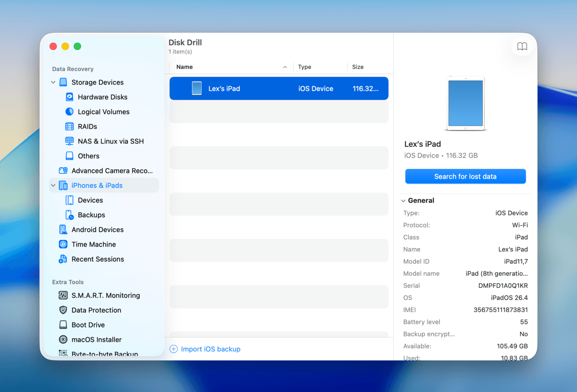The width and height of the screenshot is (577, 392).
Task: Collapse the iPhones & iPads section
Action: tap(53, 185)
